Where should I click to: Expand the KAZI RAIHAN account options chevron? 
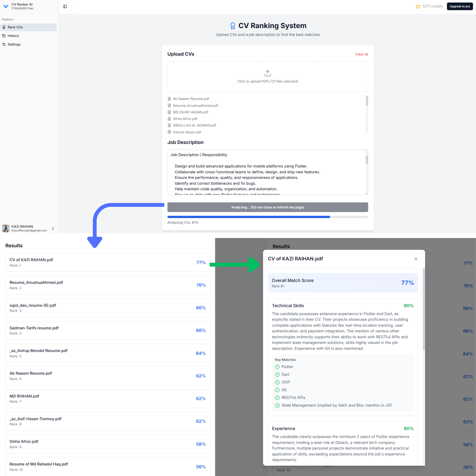(53, 228)
